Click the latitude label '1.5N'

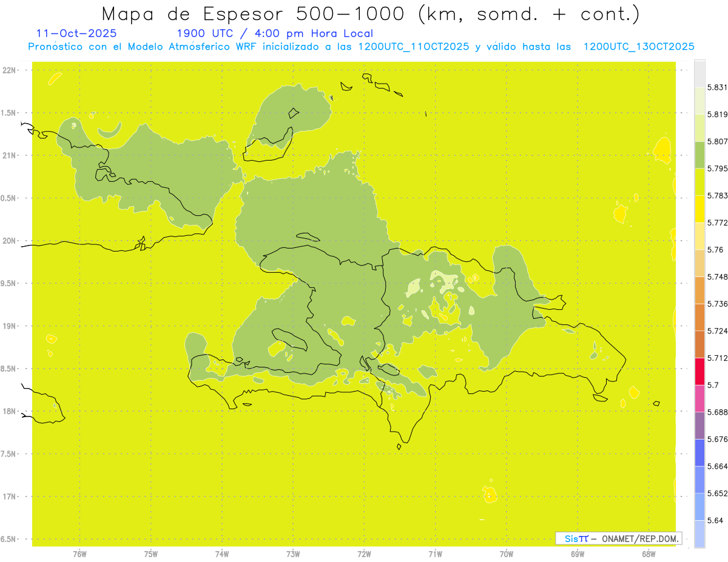click(9, 113)
